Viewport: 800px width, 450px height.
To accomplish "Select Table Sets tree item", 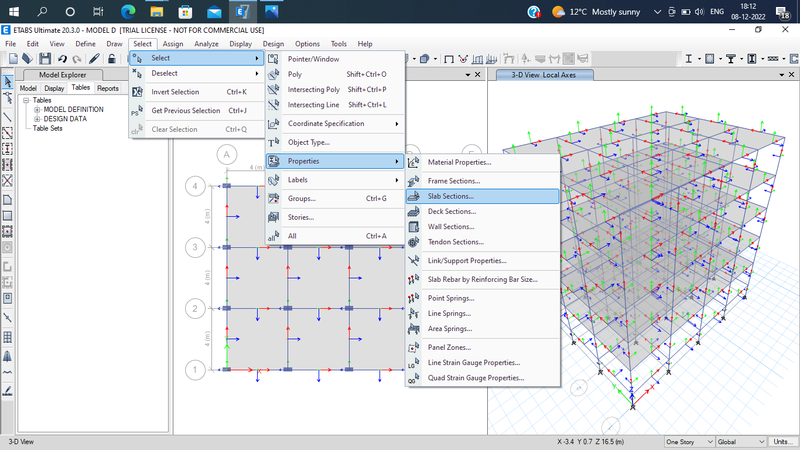I will [x=47, y=129].
